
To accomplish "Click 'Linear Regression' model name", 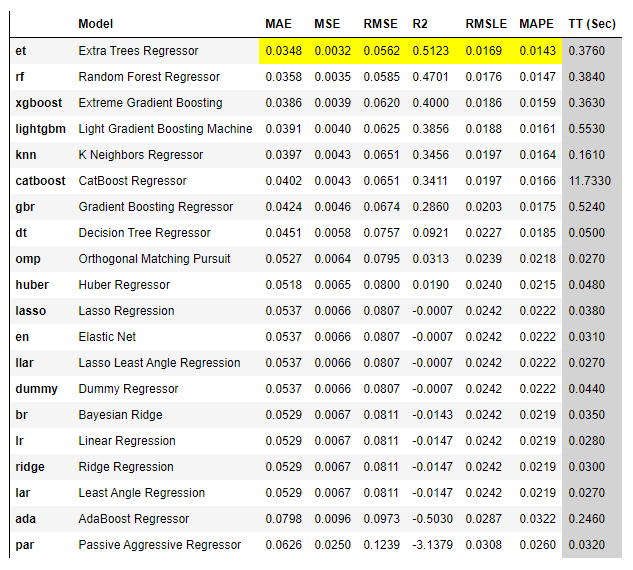I will 127,441.
